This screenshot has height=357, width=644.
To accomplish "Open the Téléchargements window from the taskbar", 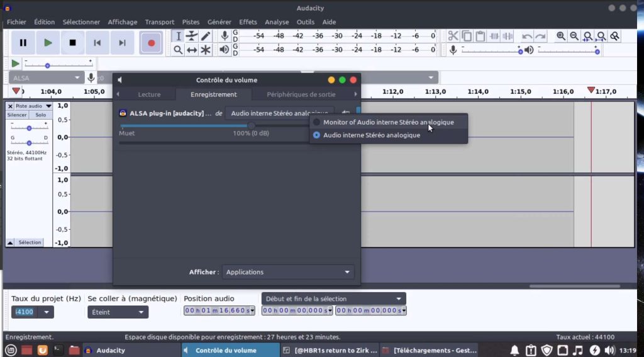I will (x=429, y=351).
